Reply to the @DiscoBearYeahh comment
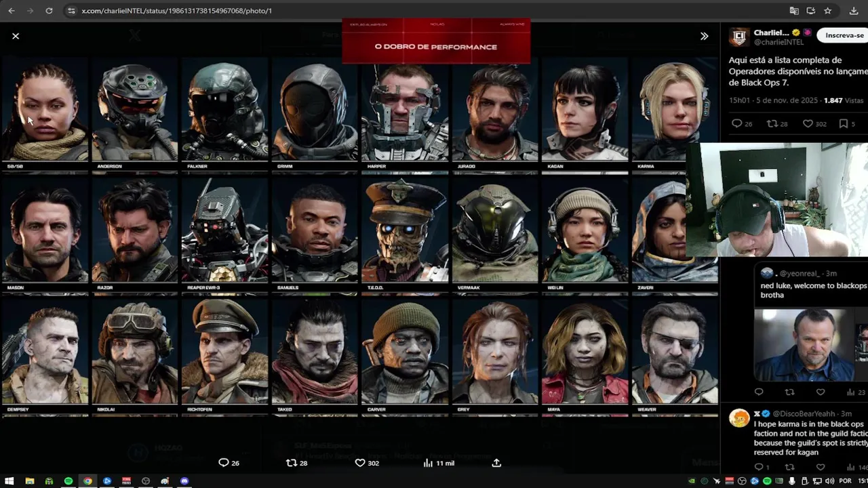 [x=759, y=467]
